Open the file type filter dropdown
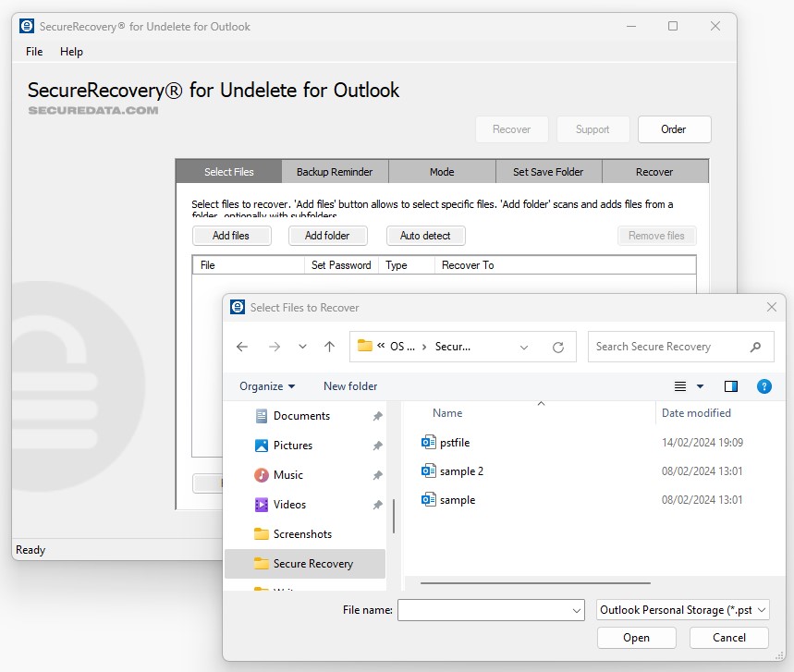Image resolution: width=794 pixels, height=672 pixels. click(682, 610)
